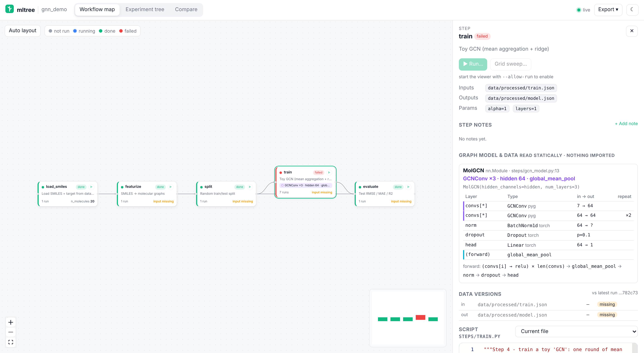The height and width of the screenshot is (353, 644).
Task: Zoom in with the plus icon
Action: pyautogui.click(x=11, y=322)
